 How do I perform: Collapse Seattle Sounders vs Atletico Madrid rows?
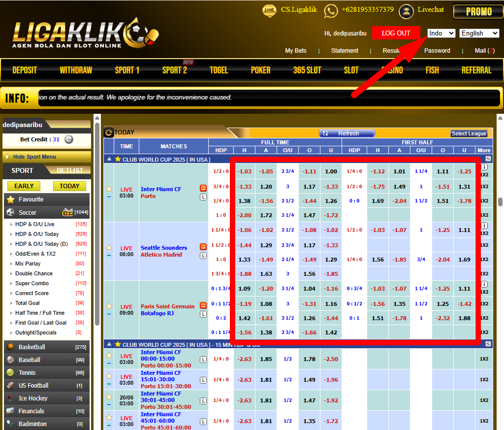pyautogui.click(x=109, y=255)
